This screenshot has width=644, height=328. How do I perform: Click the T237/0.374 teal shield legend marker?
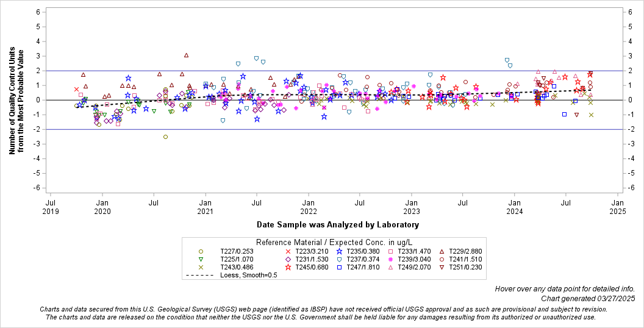[340, 260]
